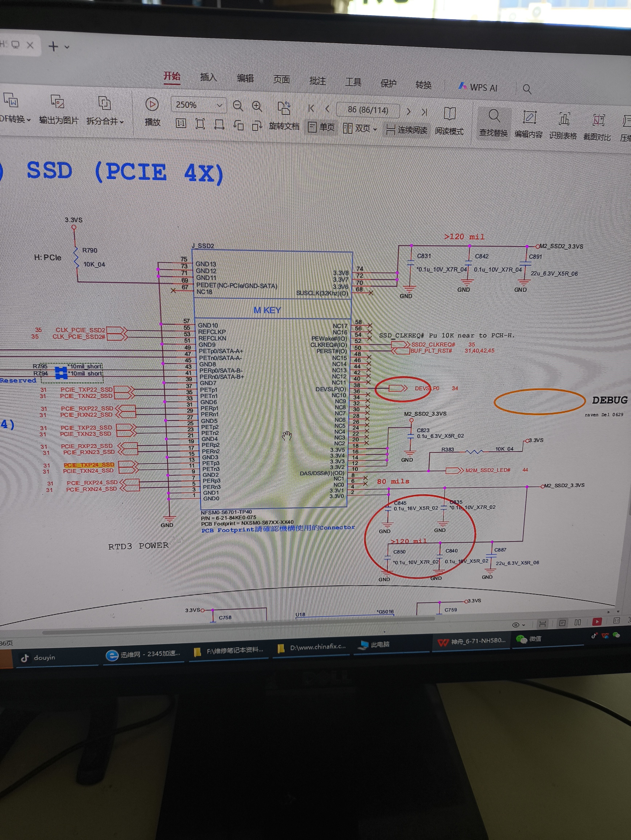
Task: Click the ribbon search magnifier
Action: click(x=527, y=89)
